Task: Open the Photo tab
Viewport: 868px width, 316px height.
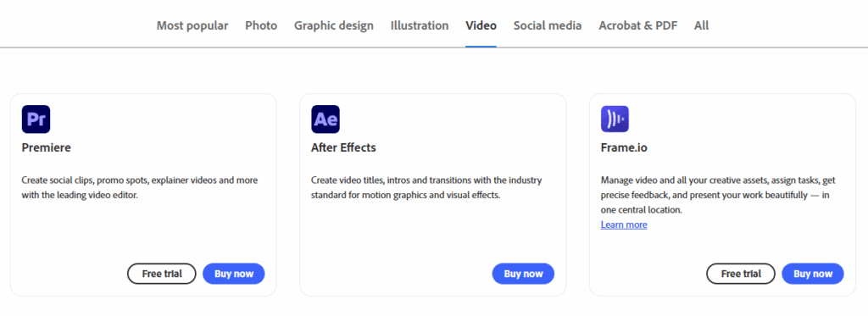Action: [261, 25]
